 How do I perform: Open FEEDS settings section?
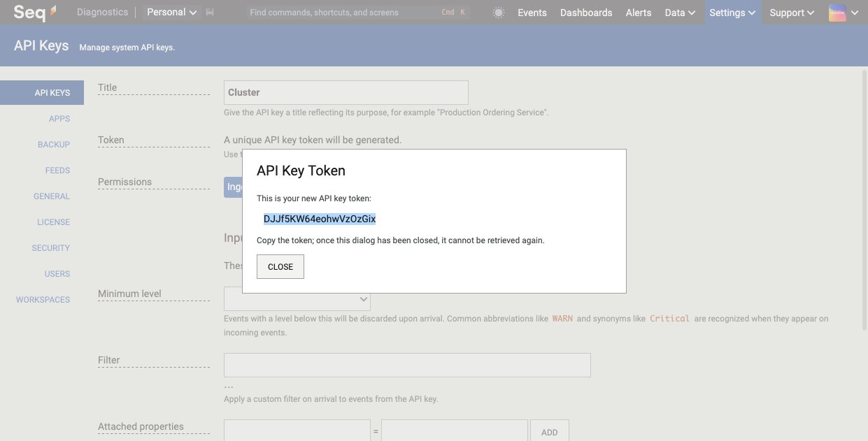coord(57,171)
